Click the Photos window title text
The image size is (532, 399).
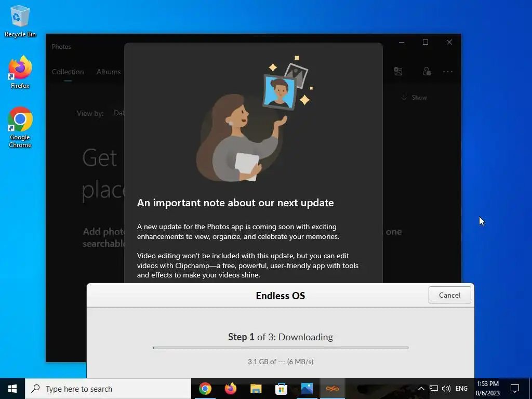pos(61,47)
